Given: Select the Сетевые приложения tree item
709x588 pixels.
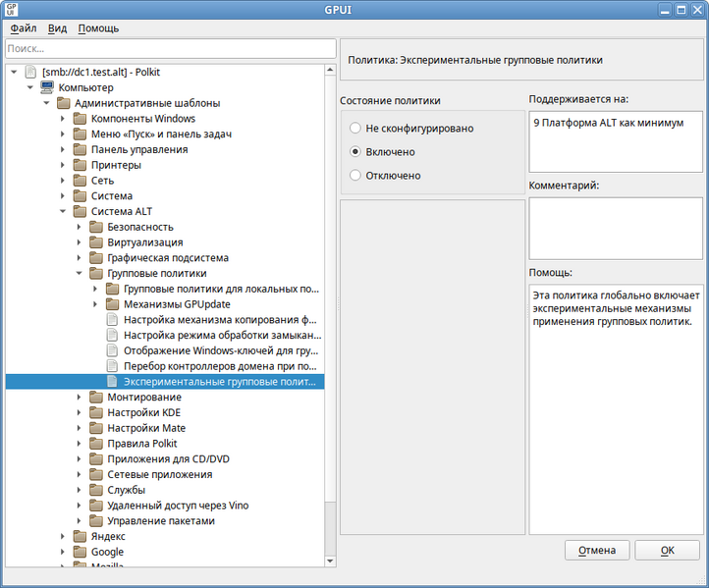Looking at the screenshot, I should [160, 474].
